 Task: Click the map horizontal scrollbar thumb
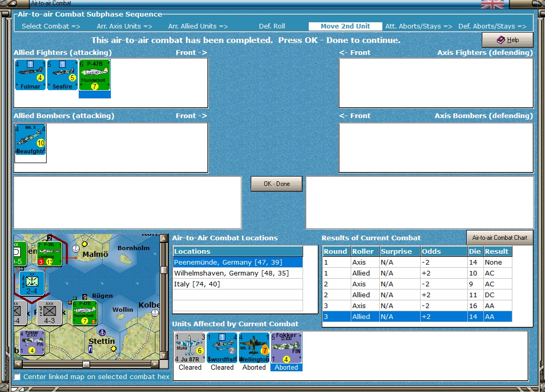pos(86,364)
